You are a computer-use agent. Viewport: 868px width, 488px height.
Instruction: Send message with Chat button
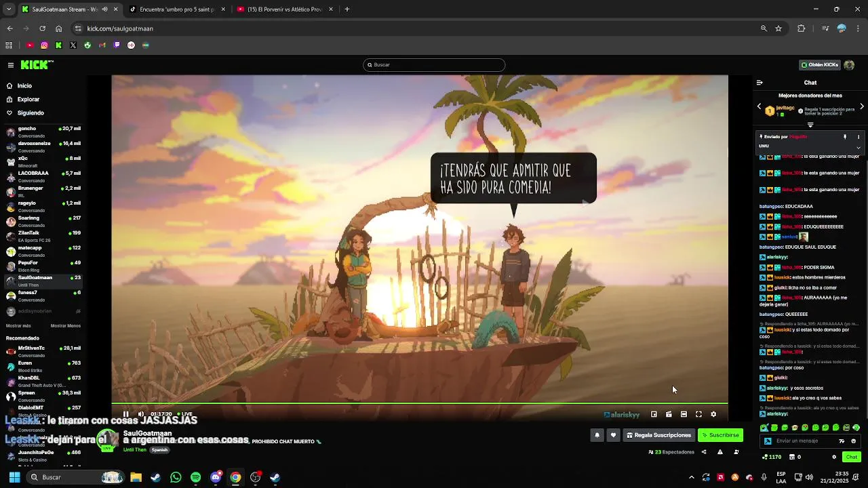(x=852, y=457)
